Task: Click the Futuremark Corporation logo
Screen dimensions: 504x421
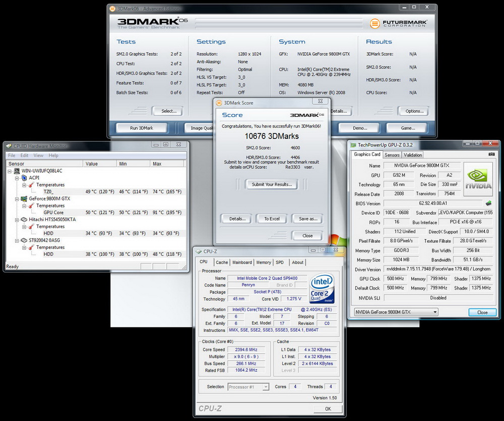Action: (x=399, y=23)
